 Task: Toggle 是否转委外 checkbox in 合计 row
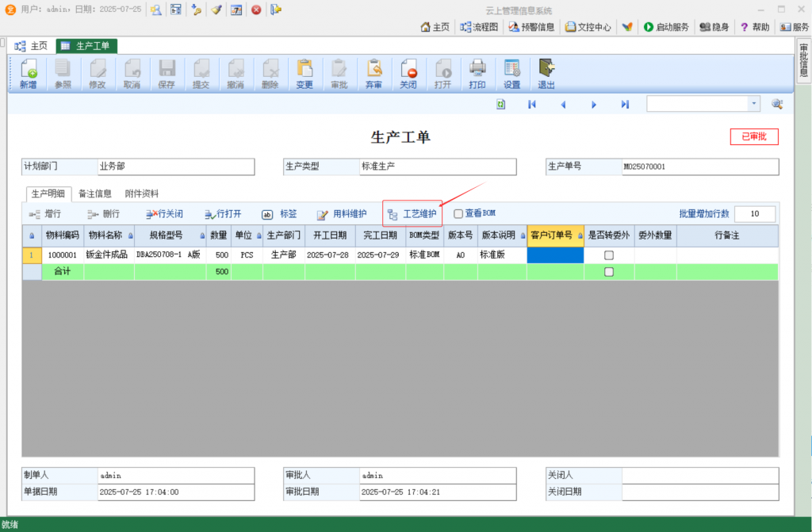point(609,271)
